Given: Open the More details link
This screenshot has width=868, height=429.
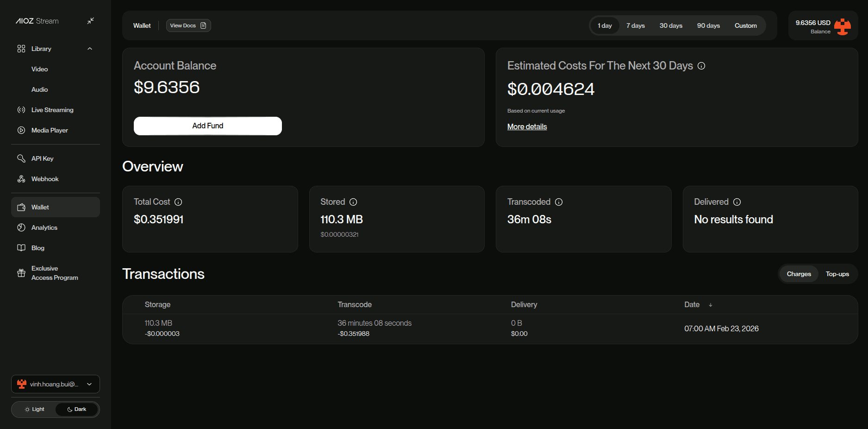Looking at the screenshot, I should pyautogui.click(x=527, y=127).
